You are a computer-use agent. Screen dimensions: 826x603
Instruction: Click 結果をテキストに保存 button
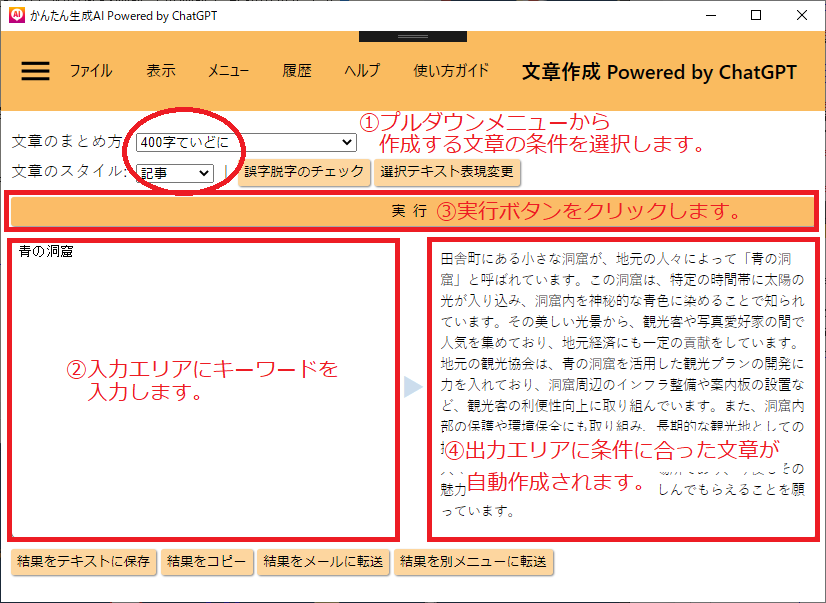(x=84, y=562)
